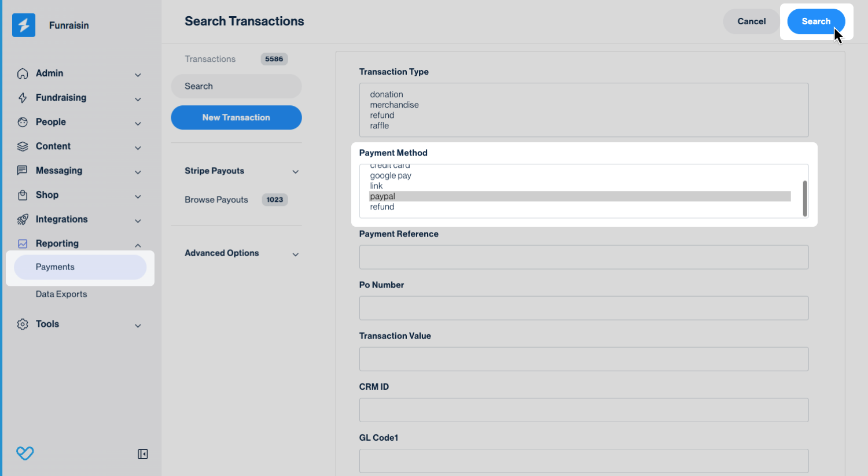Click the Content layers icon
The image size is (868, 476).
click(x=23, y=146)
